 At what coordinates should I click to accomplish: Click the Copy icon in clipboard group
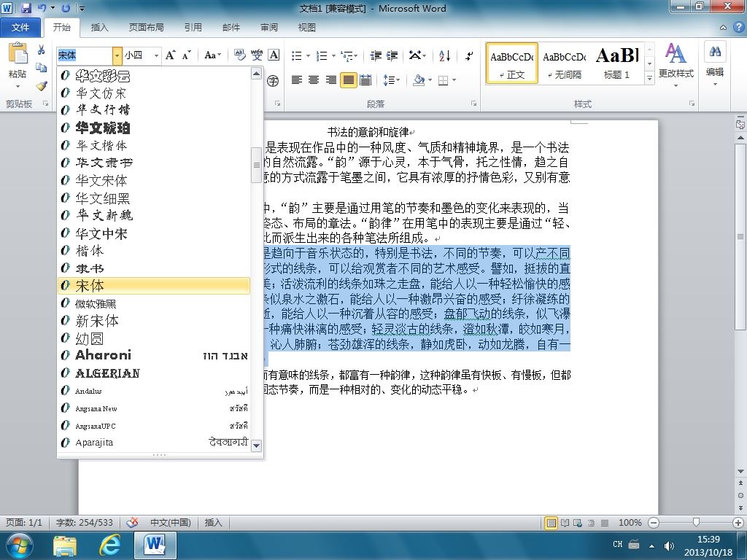(42, 68)
